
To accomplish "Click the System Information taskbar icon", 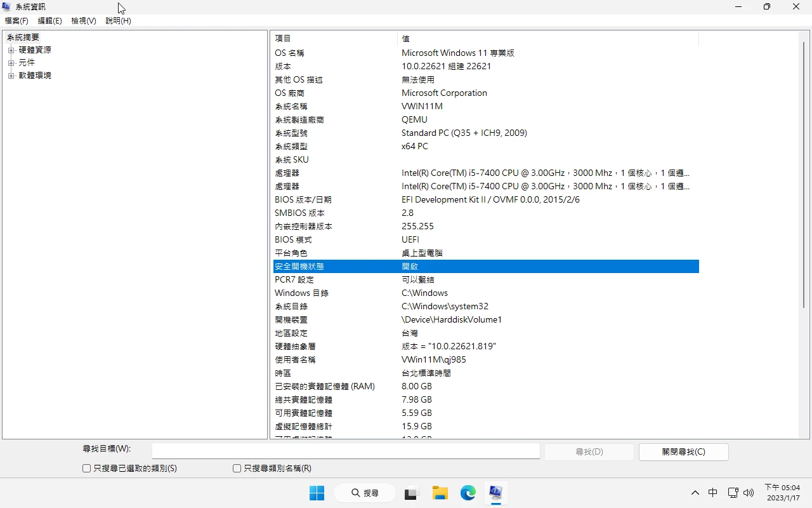I will (496, 493).
